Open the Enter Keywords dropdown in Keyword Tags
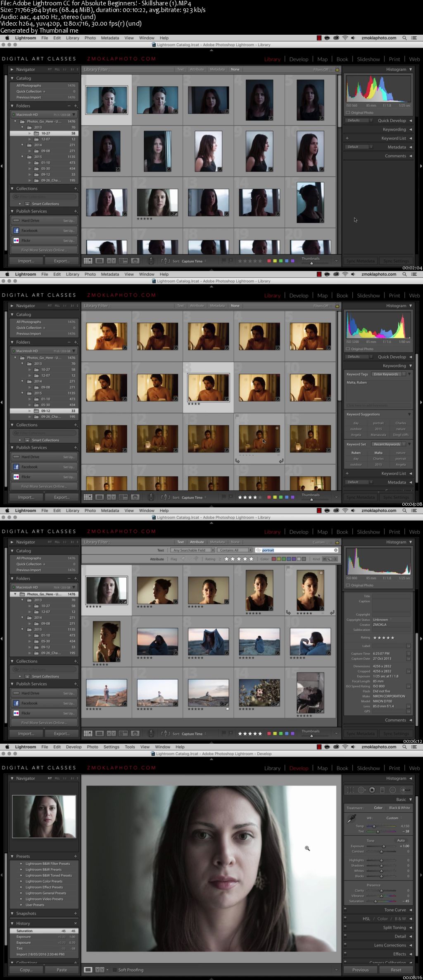Viewport: 423px width, 980px height. pos(389,374)
